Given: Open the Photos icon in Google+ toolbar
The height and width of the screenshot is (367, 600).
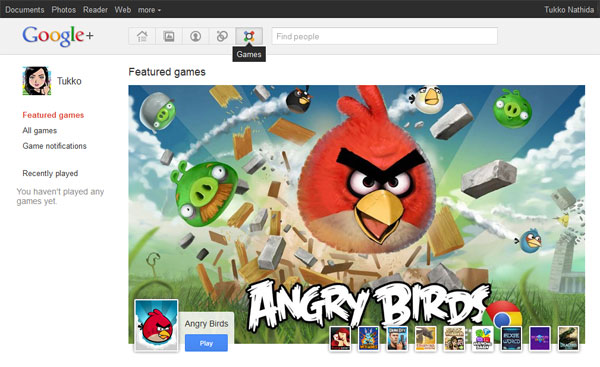Looking at the screenshot, I should (x=169, y=36).
